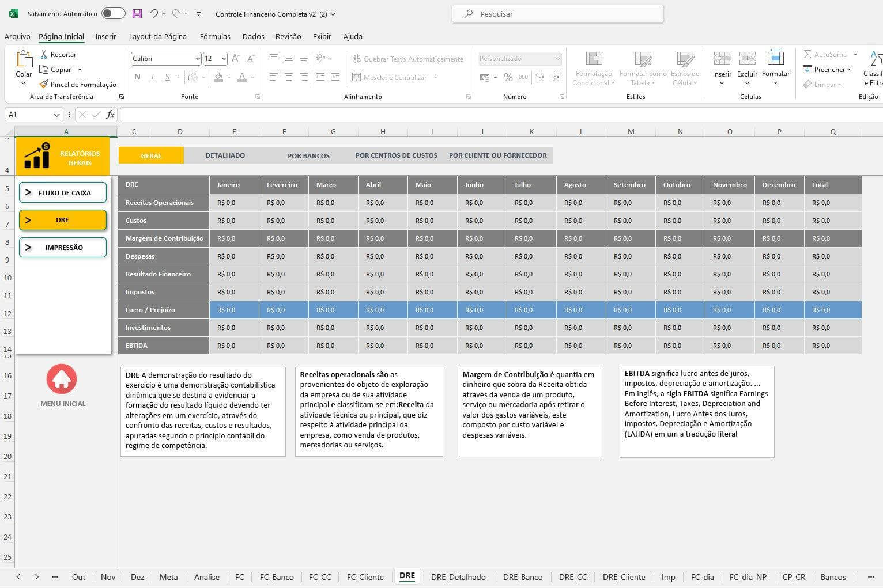Click the Cut scissors icon
Viewport: 883px width, 588px height.
(x=44, y=54)
